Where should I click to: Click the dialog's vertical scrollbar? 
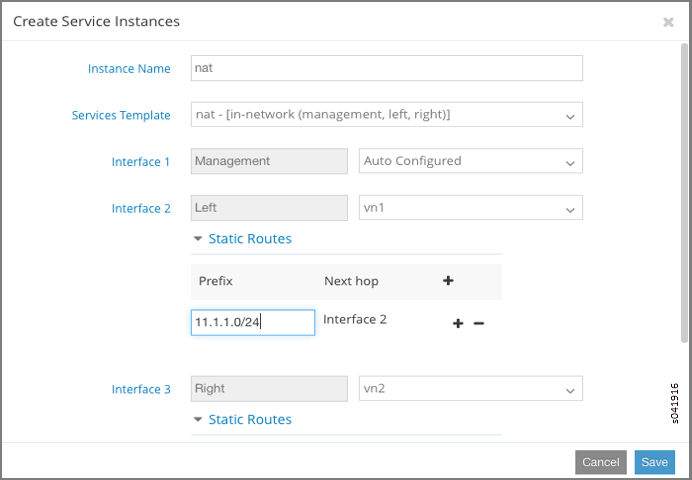point(684,200)
